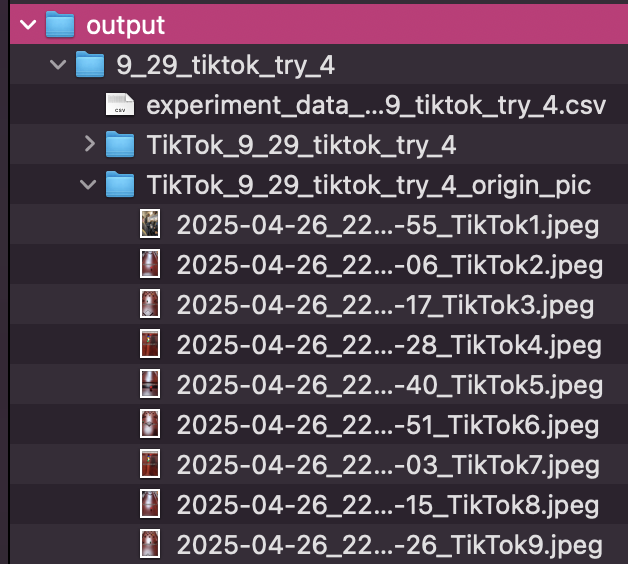Click the 9_29_tiktok_try_4 folder icon
Image resolution: width=628 pixels, height=564 pixels.
pos(90,64)
